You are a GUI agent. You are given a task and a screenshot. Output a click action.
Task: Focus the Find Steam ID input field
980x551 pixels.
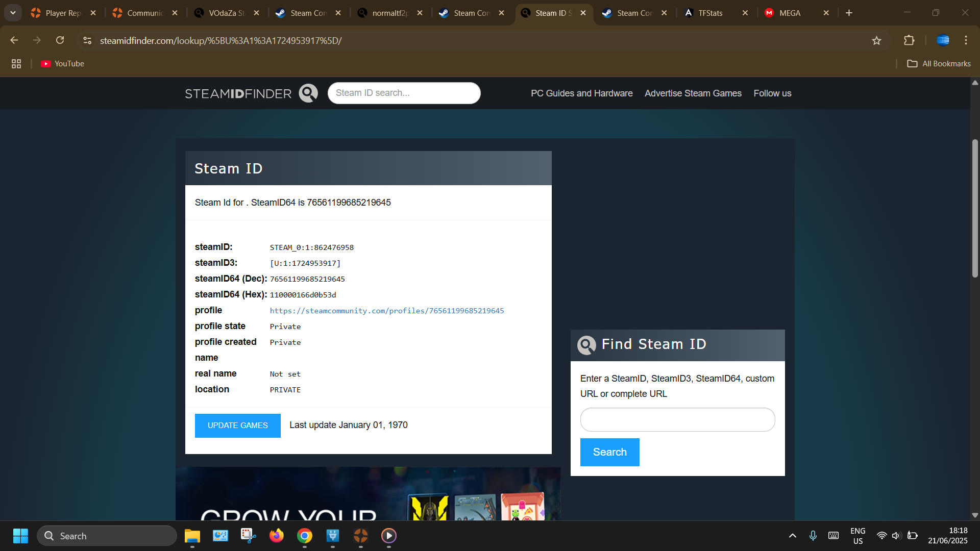677,419
